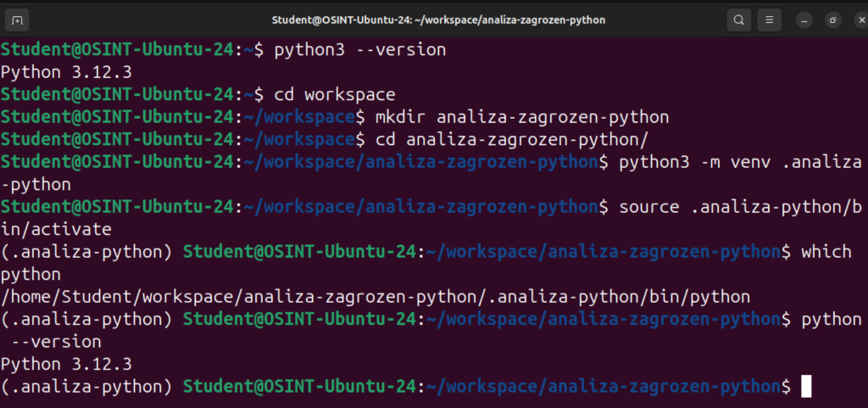Image resolution: width=868 pixels, height=408 pixels.
Task: Click the 'cd workspace' command
Action: pos(334,95)
